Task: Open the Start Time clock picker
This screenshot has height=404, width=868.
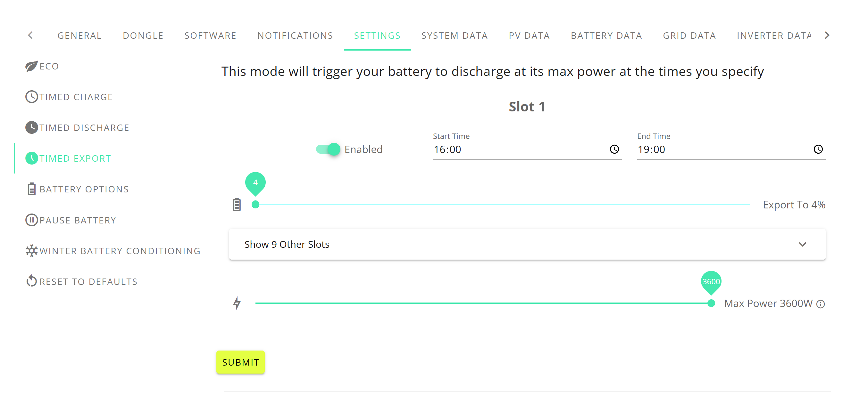Action: pyautogui.click(x=614, y=149)
